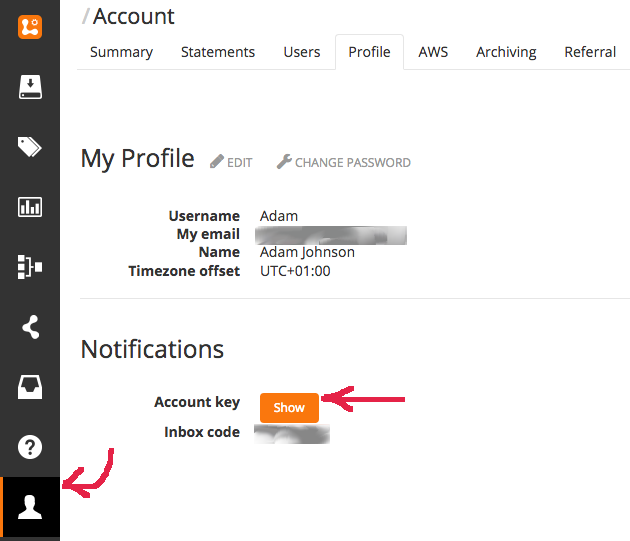Click the pencil icon beside EDIT

pyautogui.click(x=217, y=162)
